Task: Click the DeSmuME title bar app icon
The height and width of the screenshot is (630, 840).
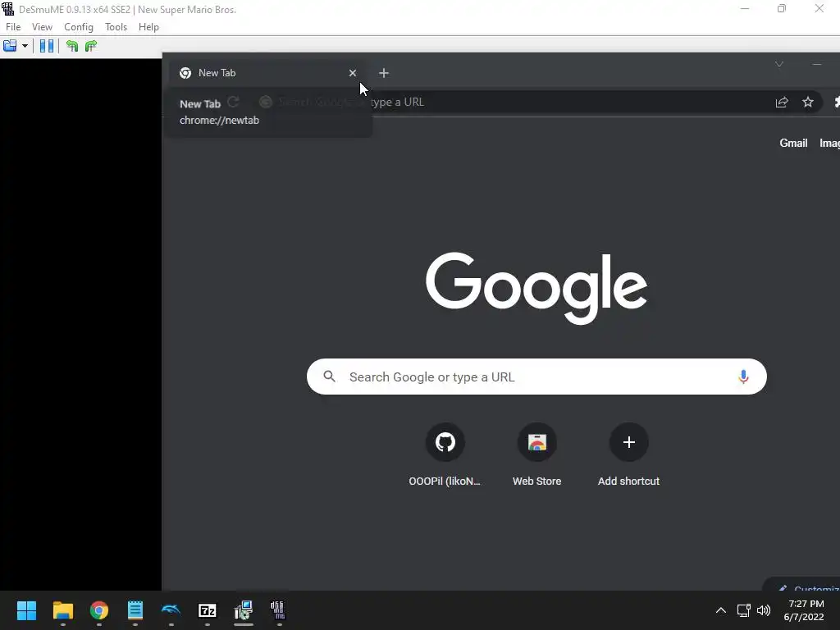Action: (x=7, y=9)
